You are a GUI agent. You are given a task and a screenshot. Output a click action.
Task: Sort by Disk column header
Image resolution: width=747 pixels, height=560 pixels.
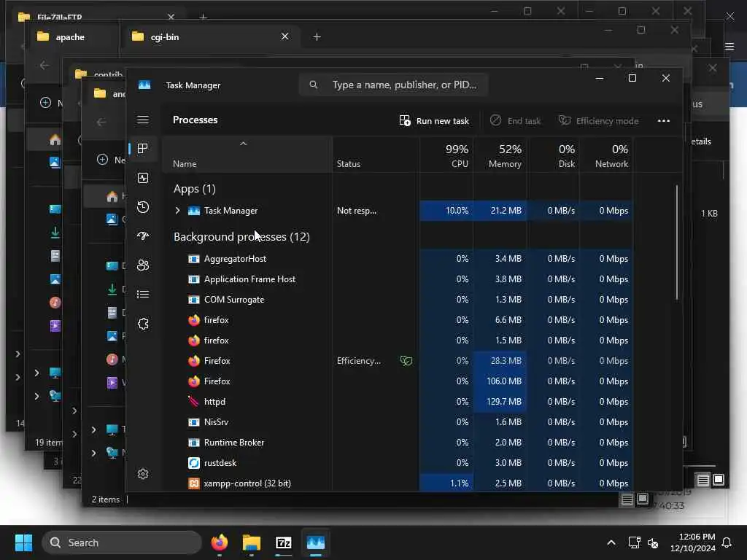553,156
